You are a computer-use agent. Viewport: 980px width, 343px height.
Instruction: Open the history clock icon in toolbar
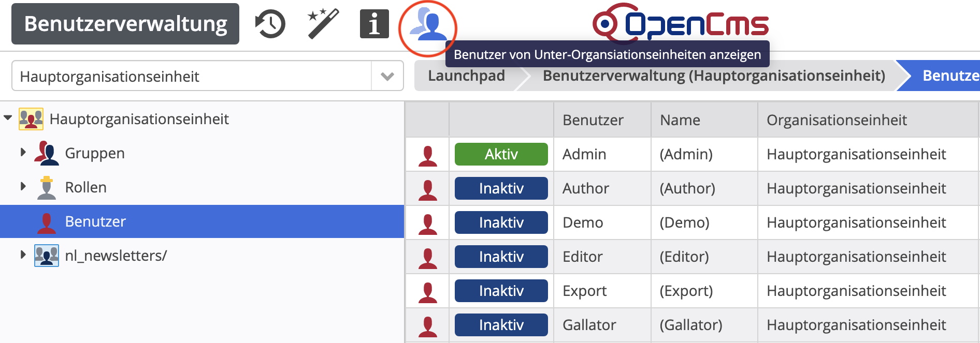point(270,24)
